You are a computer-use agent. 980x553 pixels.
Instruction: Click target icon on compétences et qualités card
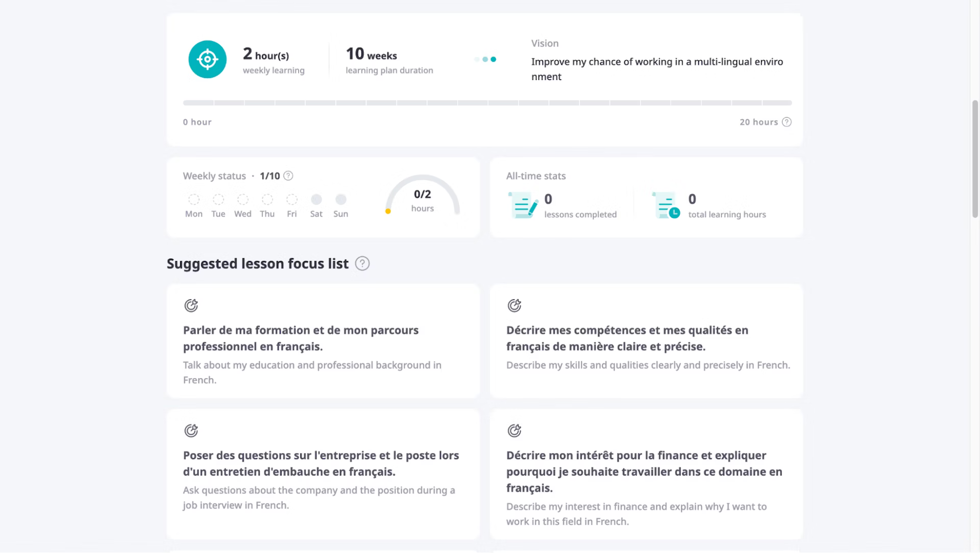point(514,306)
